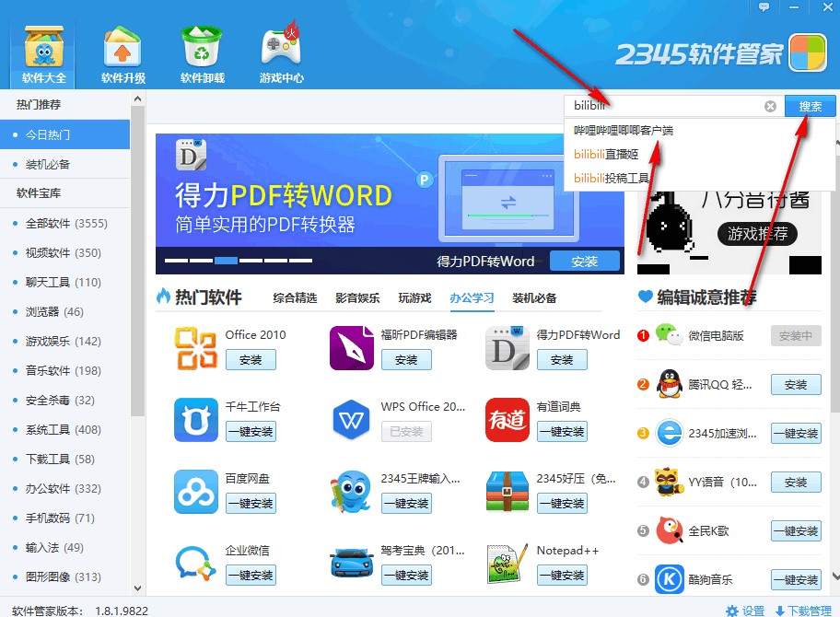Select 系统工具 (408) category

64,429
